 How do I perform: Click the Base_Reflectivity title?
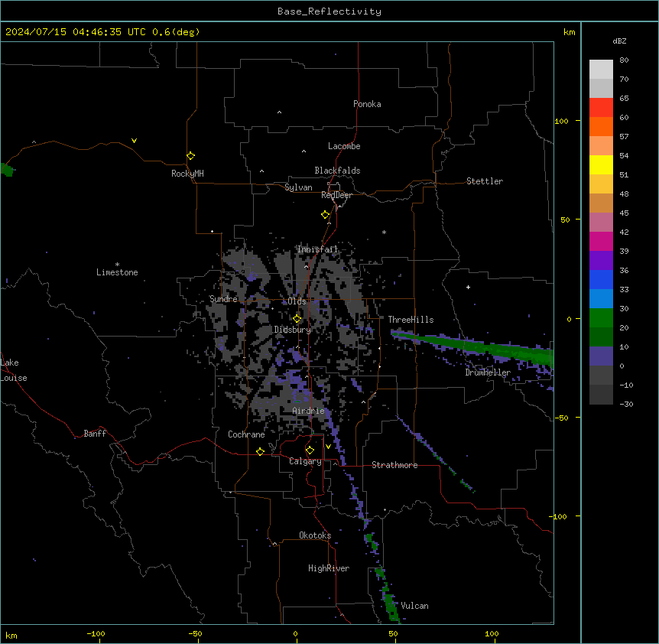[329, 11]
